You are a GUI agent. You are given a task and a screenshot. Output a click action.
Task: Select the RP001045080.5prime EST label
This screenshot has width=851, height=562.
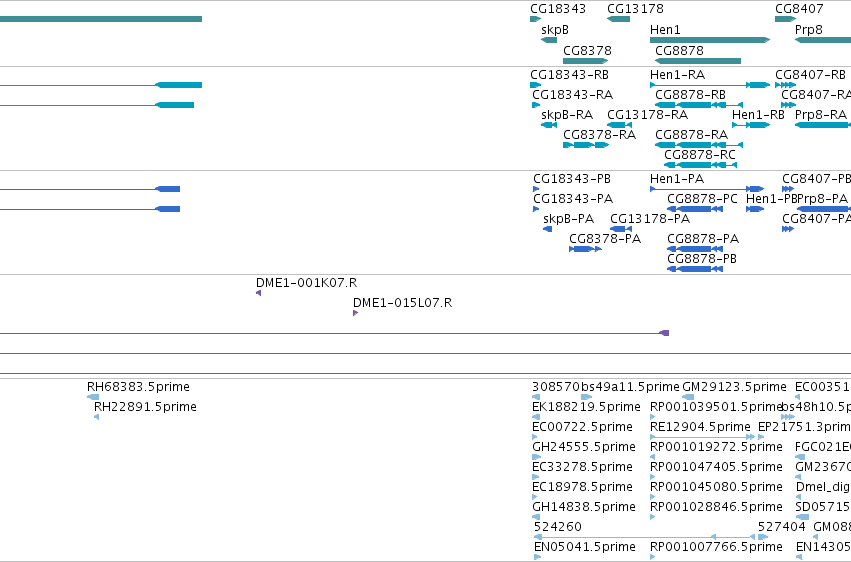coord(716,487)
